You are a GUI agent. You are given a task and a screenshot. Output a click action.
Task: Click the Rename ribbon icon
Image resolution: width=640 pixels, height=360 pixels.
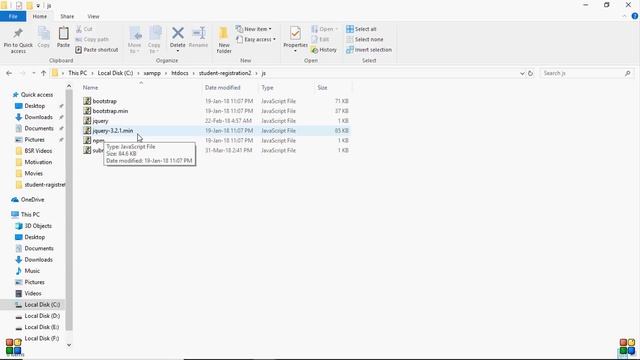tap(199, 37)
